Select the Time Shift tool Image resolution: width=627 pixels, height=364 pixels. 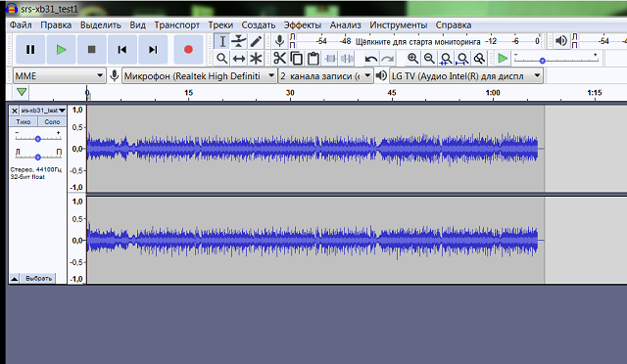click(239, 59)
